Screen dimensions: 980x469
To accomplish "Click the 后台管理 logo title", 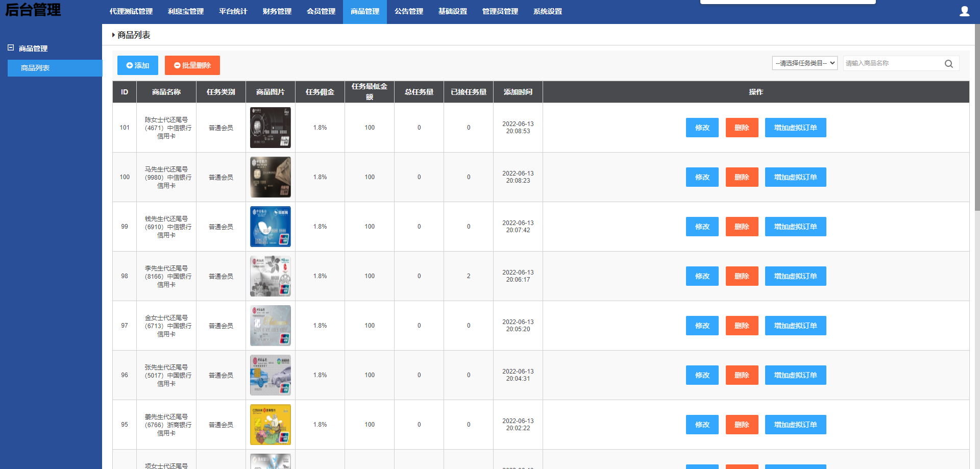I will 33,10.
